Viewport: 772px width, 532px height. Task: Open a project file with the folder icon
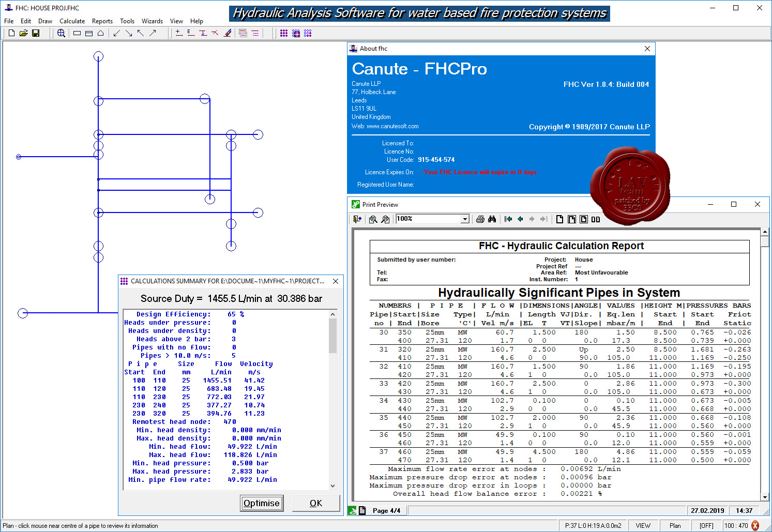tap(23, 33)
